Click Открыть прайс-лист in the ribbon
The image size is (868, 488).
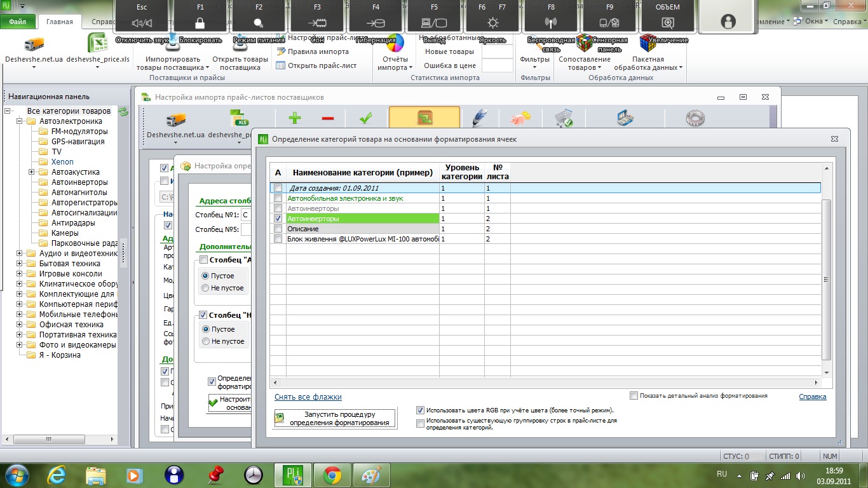click(316, 65)
